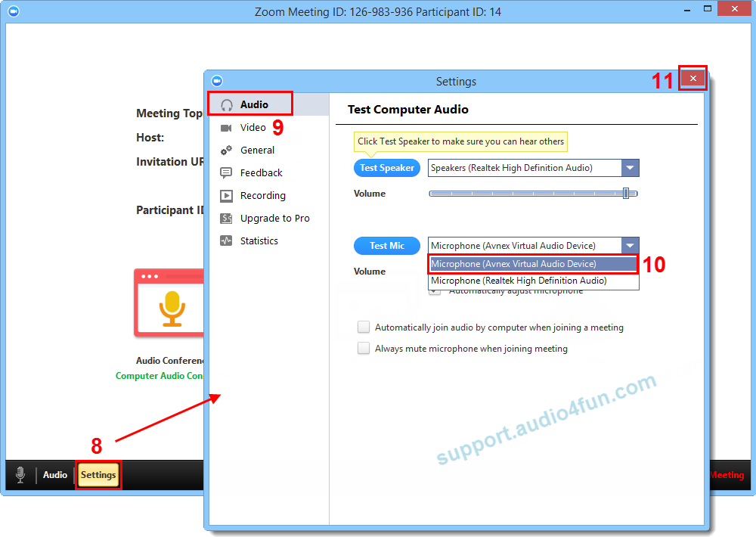Click the orange microphone audio conference graphic
This screenshot has height=537, width=756.
(x=172, y=309)
